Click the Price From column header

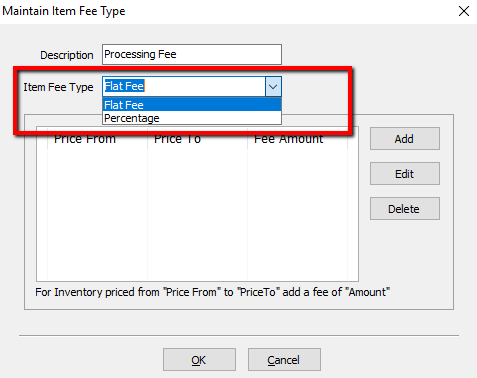97,139
